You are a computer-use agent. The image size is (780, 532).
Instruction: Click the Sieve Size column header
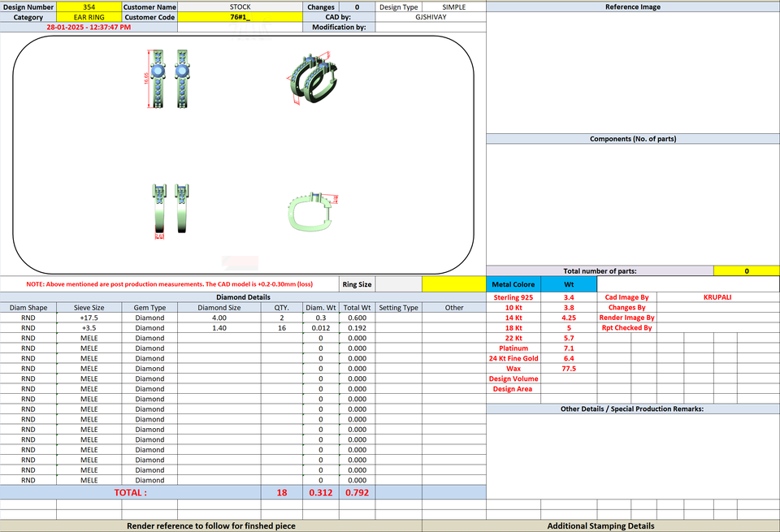[x=89, y=308]
